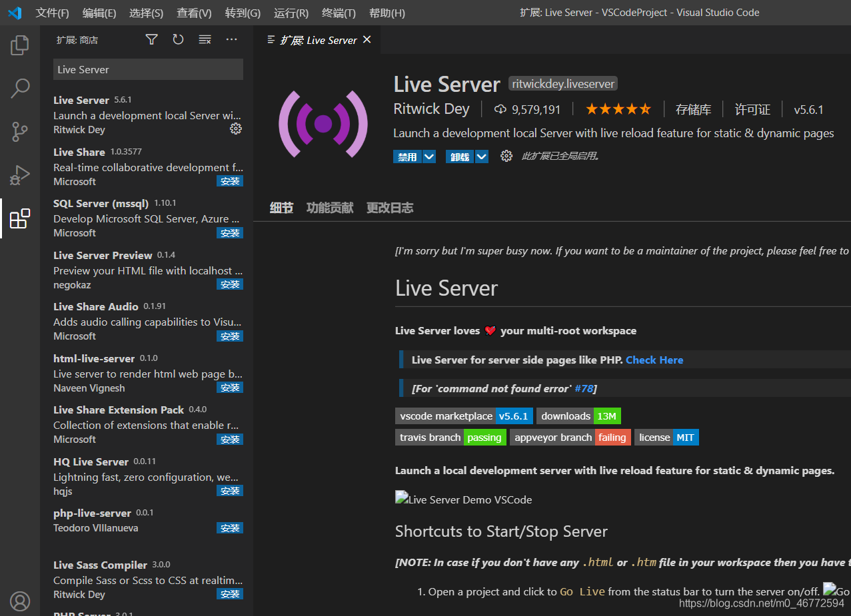The height and width of the screenshot is (616, 851).
Task: Click the Live Server Demo VSCode image
Action: (x=464, y=499)
